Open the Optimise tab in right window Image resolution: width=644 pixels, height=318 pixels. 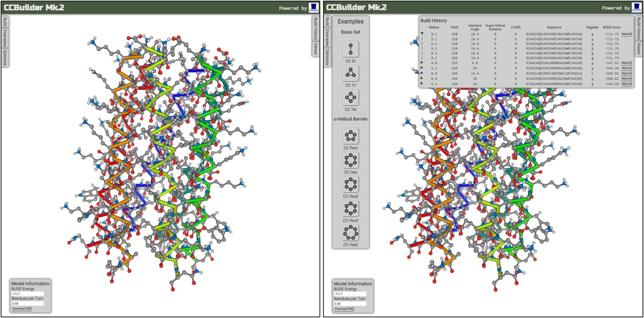click(x=328, y=57)
